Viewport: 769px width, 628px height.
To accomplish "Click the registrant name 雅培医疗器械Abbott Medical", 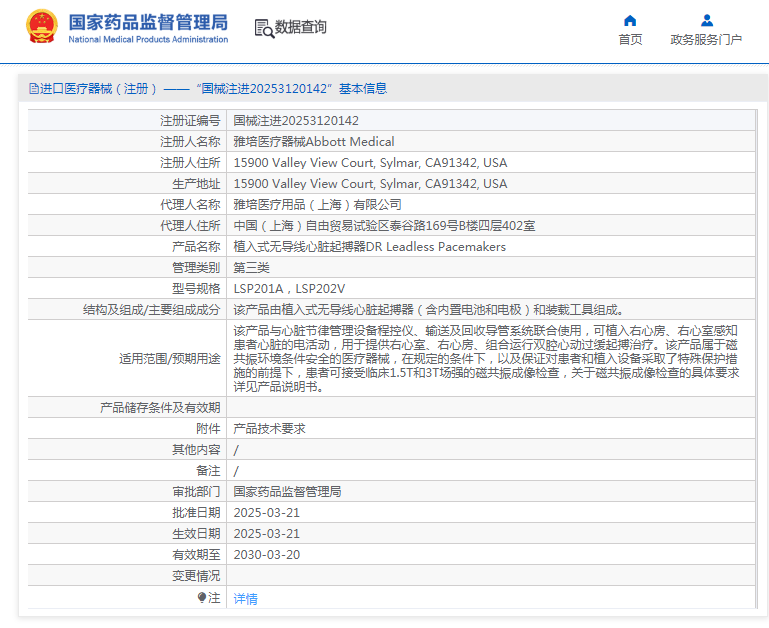I will pos(313,141).
